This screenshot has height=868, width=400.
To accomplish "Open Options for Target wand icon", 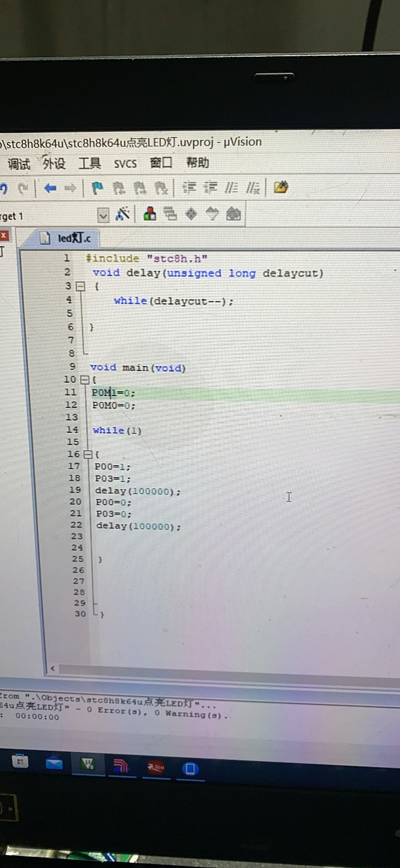I will coord(122,214).
